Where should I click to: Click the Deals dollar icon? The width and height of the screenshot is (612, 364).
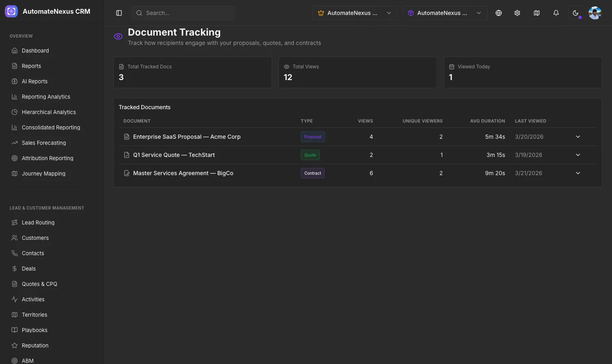click(15, 269)
